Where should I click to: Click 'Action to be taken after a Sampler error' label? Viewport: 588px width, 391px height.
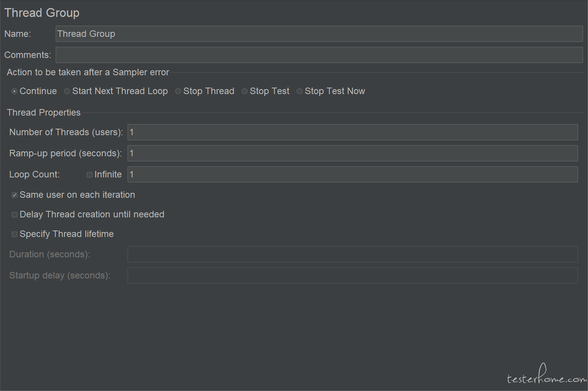pos(88,72)
